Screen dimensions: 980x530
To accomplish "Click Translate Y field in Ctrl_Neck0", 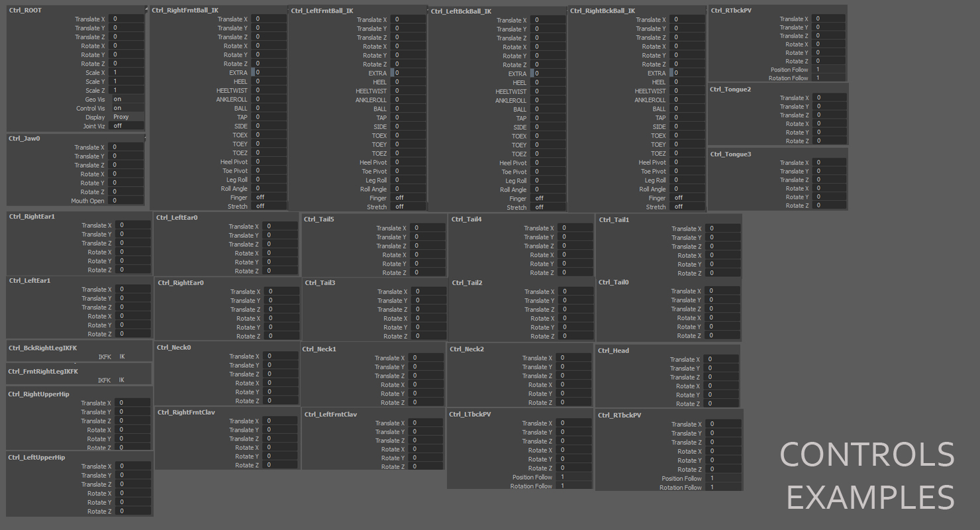I will 281,365.
